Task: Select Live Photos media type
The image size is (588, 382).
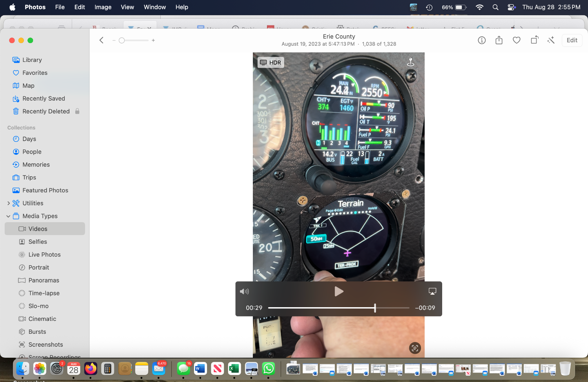Action: [x=45, y=255]
